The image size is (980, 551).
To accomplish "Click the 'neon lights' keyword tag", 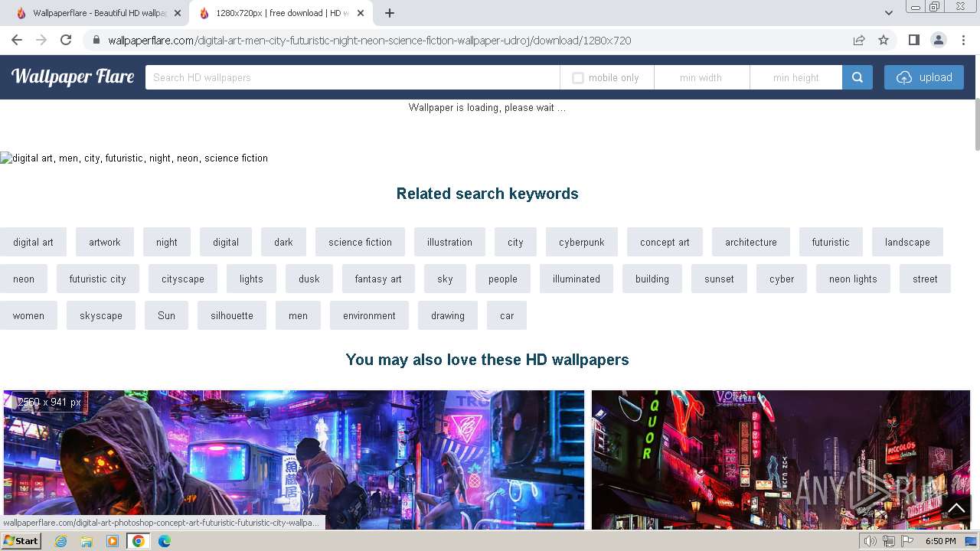I will pyautogui.click(x=853, y=279).
